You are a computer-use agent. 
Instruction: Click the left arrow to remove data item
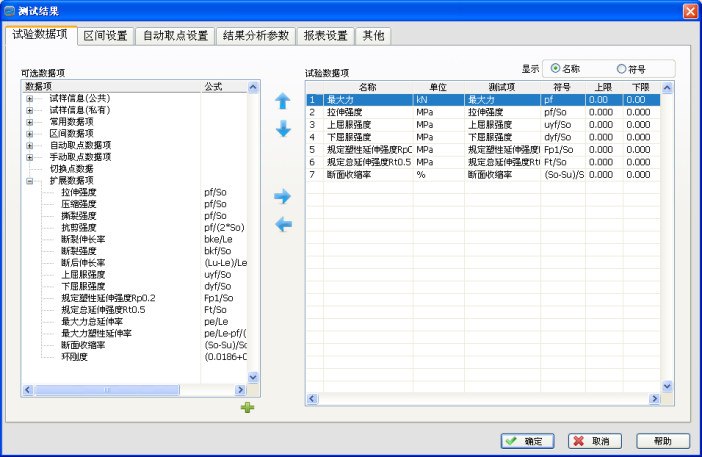click(283, 224)
